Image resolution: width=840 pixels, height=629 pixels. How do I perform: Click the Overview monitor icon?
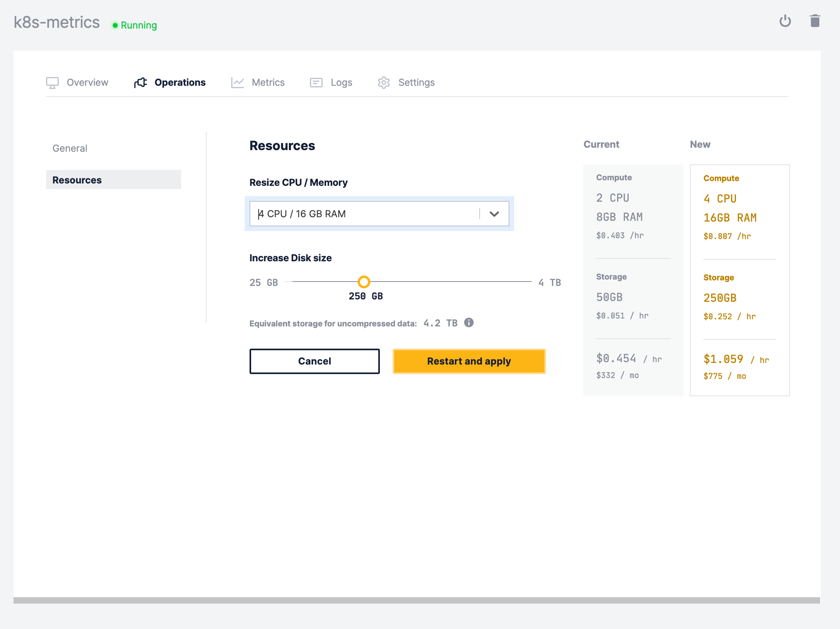(52, 83)
